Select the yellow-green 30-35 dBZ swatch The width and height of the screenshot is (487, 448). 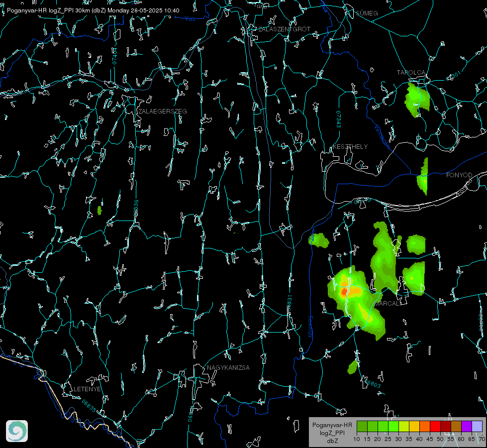[x=404, y=426]
